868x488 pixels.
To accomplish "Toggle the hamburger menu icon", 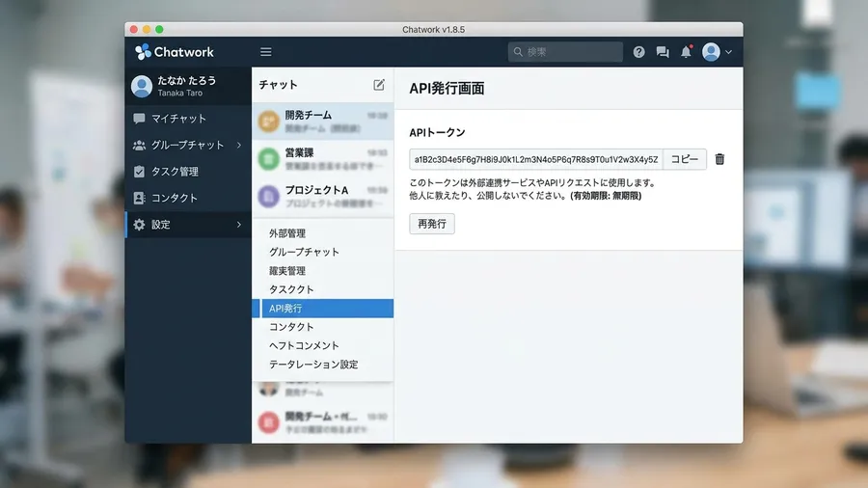I will pos(266,52).
